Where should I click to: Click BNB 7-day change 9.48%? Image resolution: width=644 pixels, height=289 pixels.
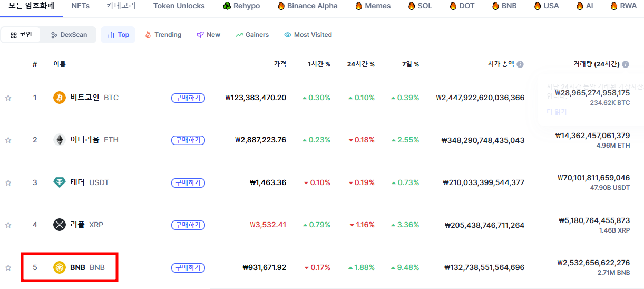pos(405,267)
